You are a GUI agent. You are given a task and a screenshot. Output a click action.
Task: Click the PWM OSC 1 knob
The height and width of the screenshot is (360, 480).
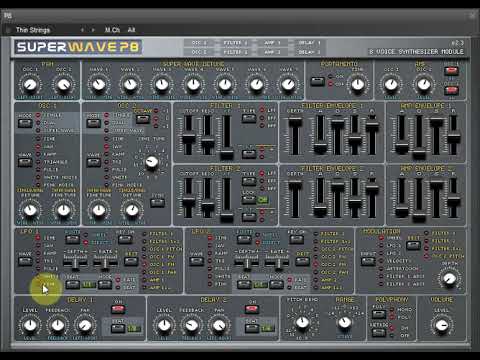click(x=30, y=84)
